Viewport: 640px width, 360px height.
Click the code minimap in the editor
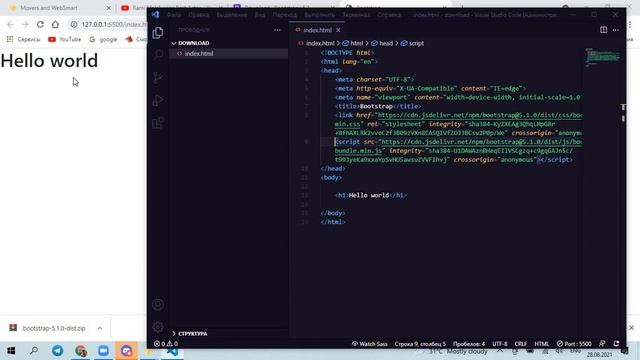[x=603, y=57]
